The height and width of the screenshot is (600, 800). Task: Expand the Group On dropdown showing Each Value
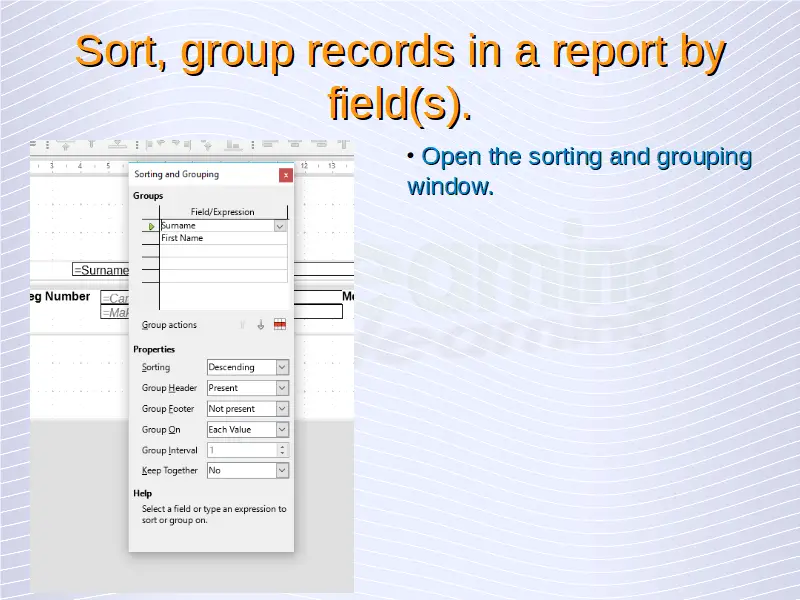coord(282,430)
